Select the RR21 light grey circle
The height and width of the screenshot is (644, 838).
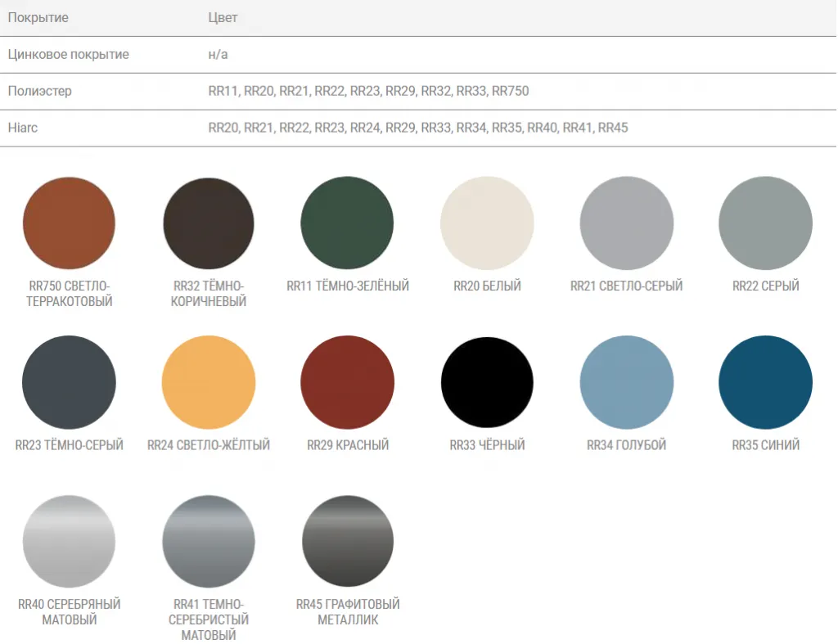tap(626, 223)
